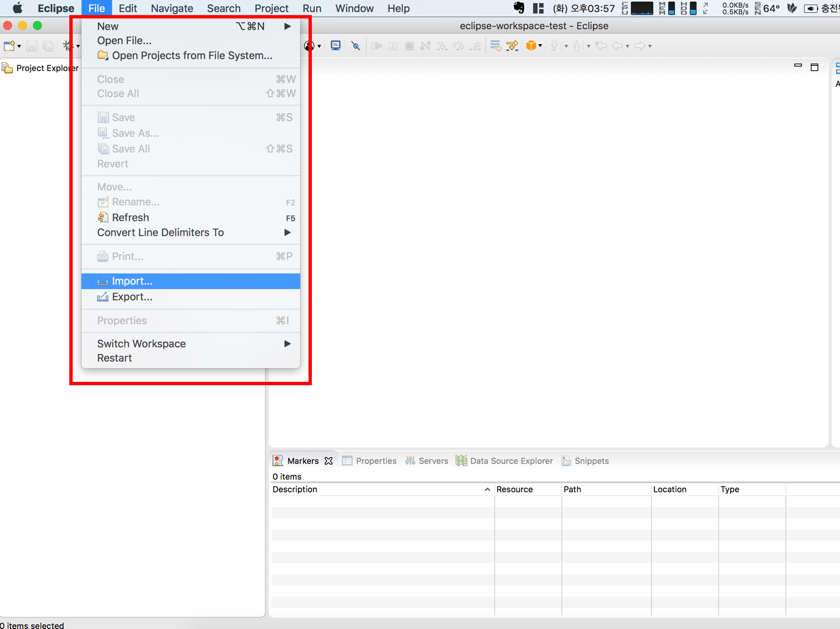Click the Export icon in File menu
Image resolution: width=840 pixels, height=629 pixels.
tap(103, 297)
